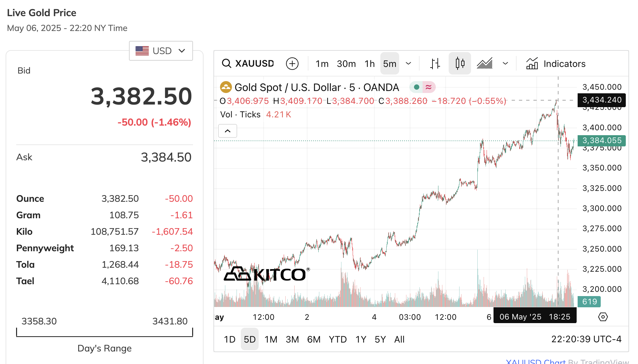Image resolution: width=638 pixels, height=364 pixels.
Task: Open the Indicators panel
Action: pyautogui.click(x=556, y=64)
